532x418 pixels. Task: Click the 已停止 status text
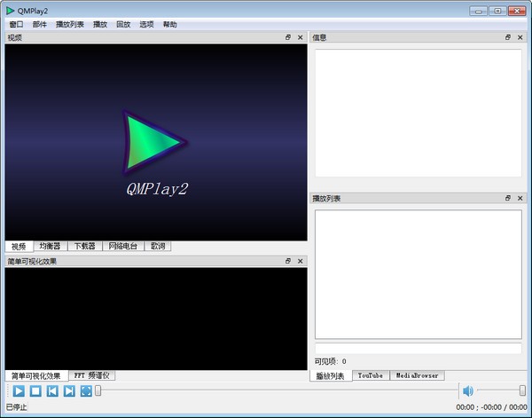(x=16, y=407)
